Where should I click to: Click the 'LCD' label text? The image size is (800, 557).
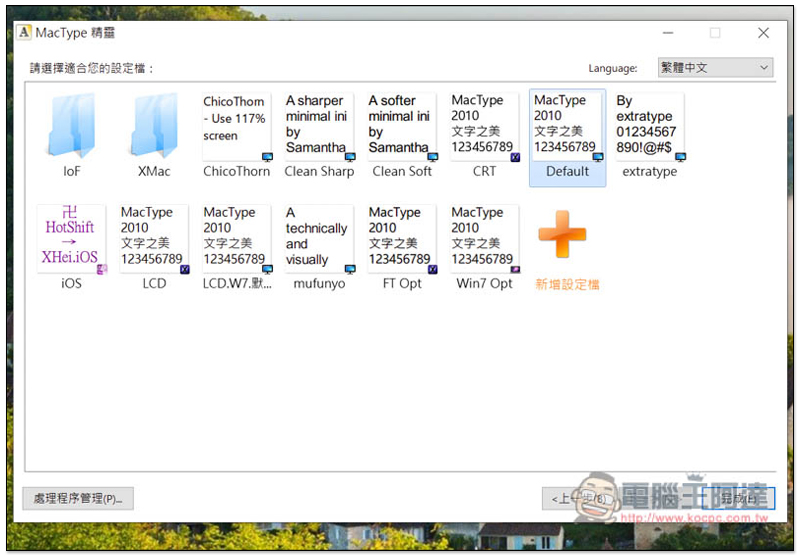click(x=154, y=284)
